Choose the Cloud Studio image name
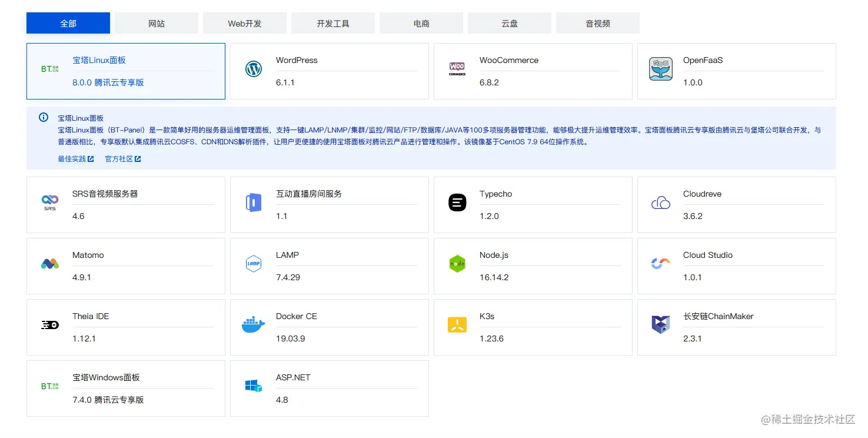The image size is (868, 438). pyautogui.click(x=708, y=255)
